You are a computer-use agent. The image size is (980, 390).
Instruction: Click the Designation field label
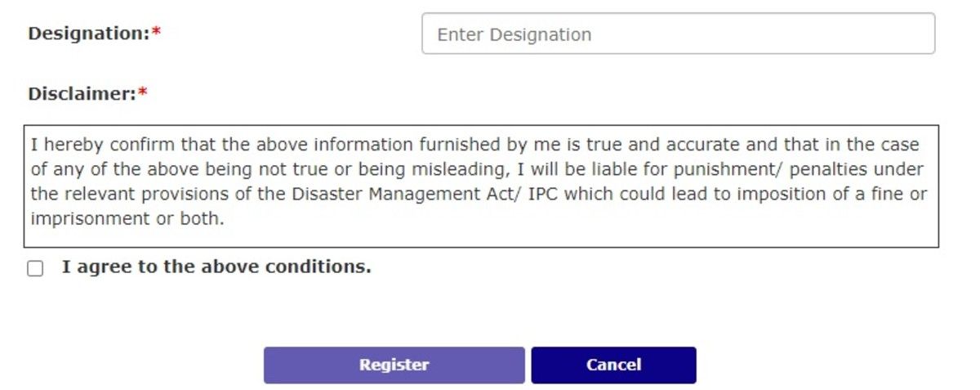tap(89, 34)
